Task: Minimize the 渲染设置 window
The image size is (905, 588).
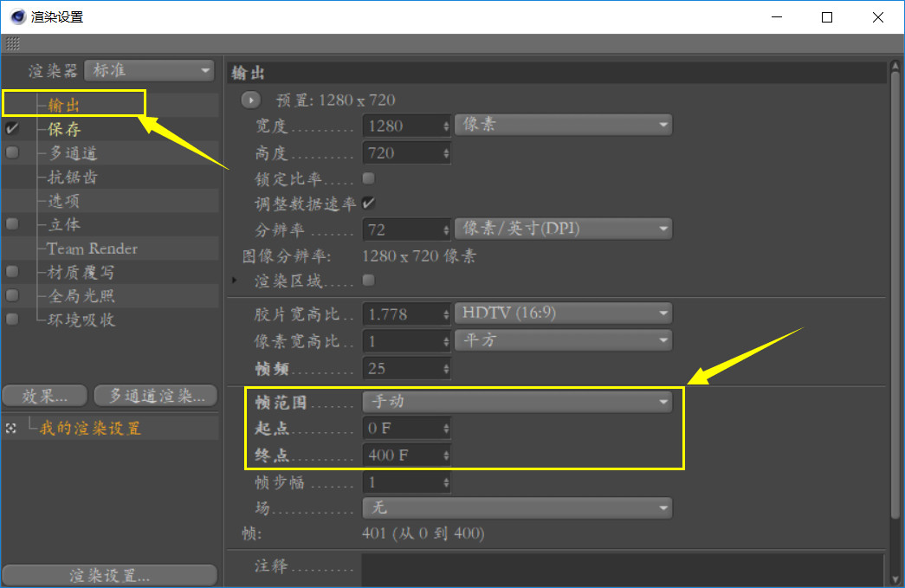Action: tap(777, 17)
